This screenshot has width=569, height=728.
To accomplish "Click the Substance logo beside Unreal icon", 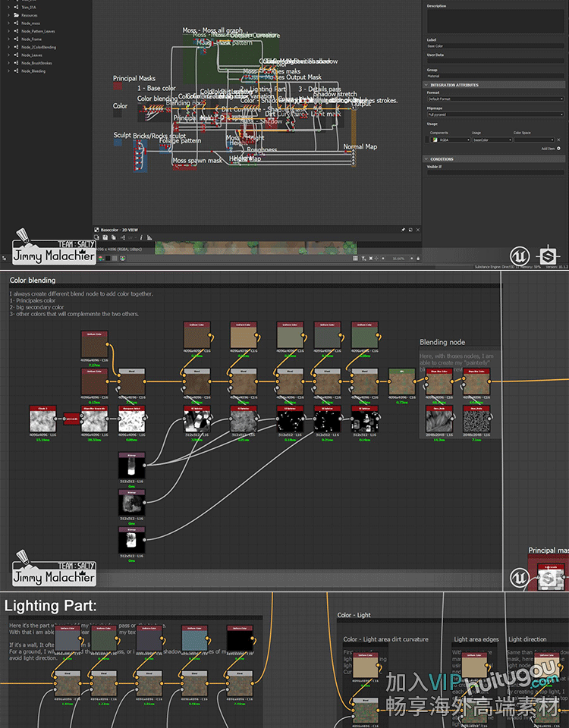I will coord(549,256).
